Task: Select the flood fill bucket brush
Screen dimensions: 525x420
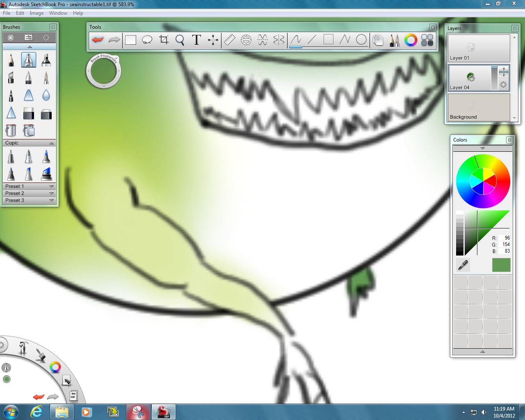Action: 11,130
